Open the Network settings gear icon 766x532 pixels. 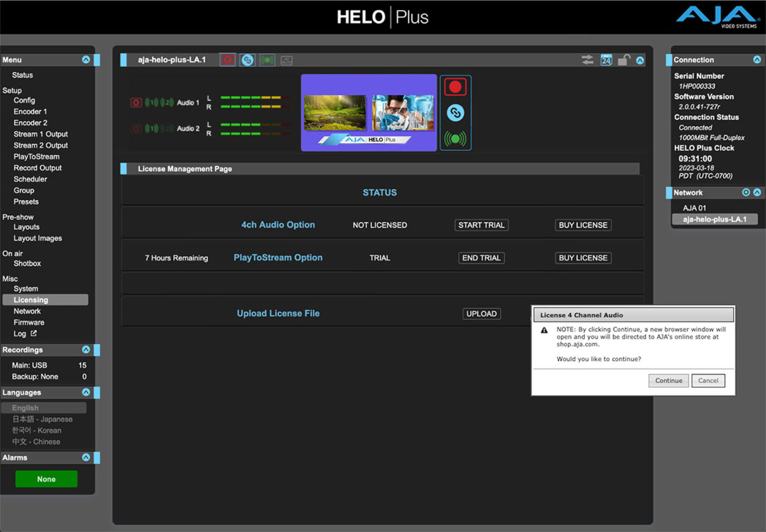click(746, 192)
